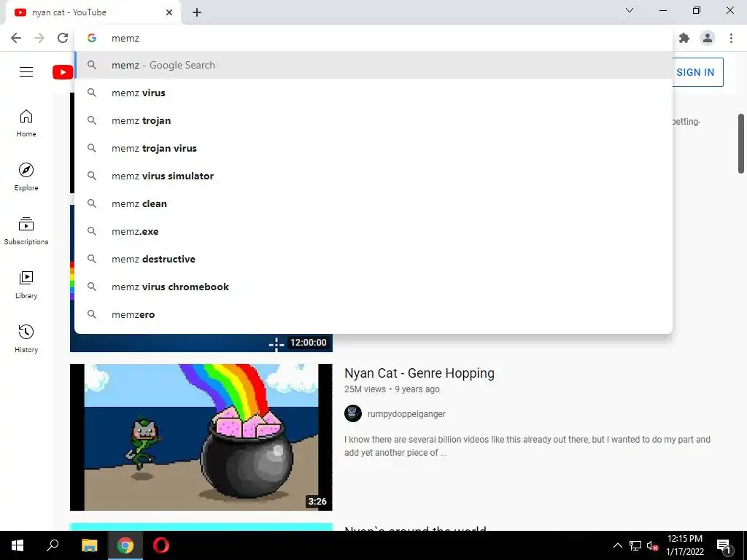Choose the memz trojan virus suggestion
Screen dimensions: 747x560
373,148
